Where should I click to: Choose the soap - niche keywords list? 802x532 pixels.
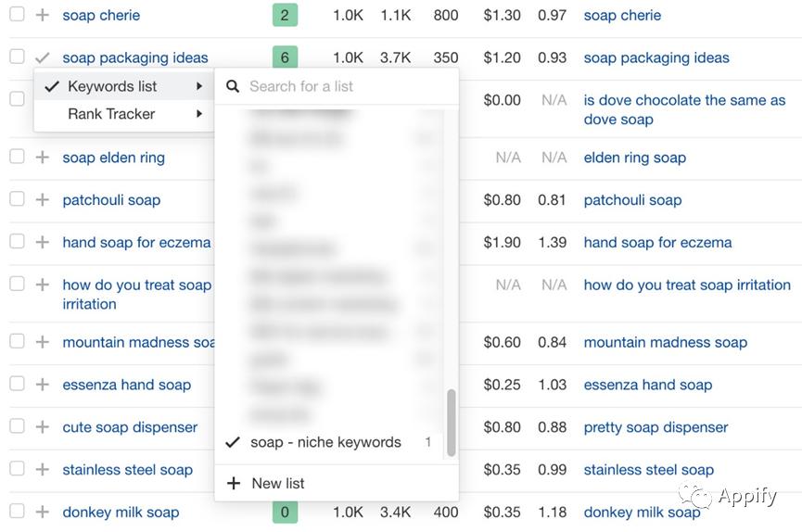(x=325, y=443)
